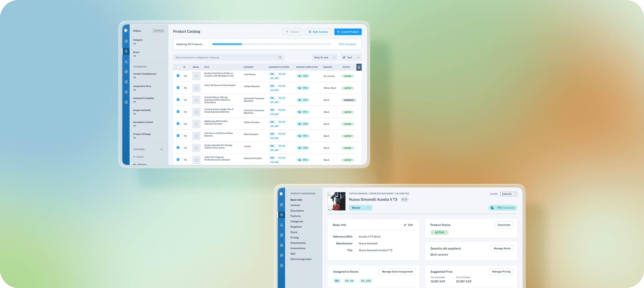Click the Features section search icon
The width and height of the screenshot is (644, 288).
click(x=162, y=149)
